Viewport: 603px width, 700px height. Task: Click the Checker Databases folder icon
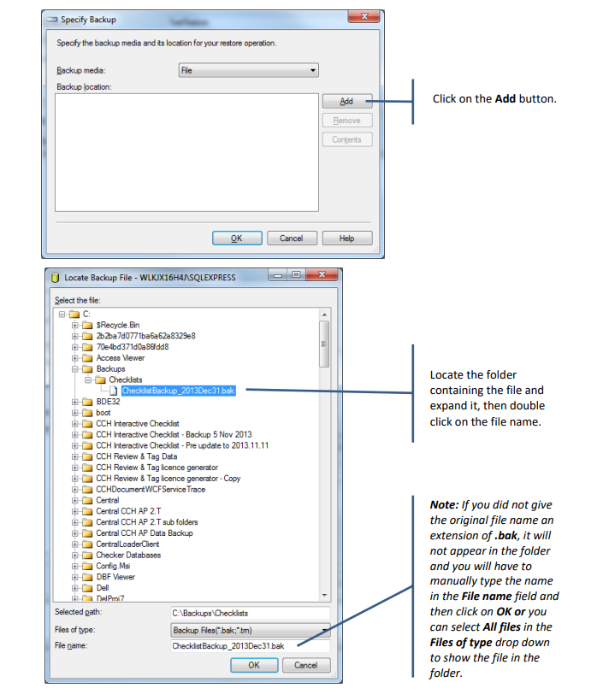[87, 556]
